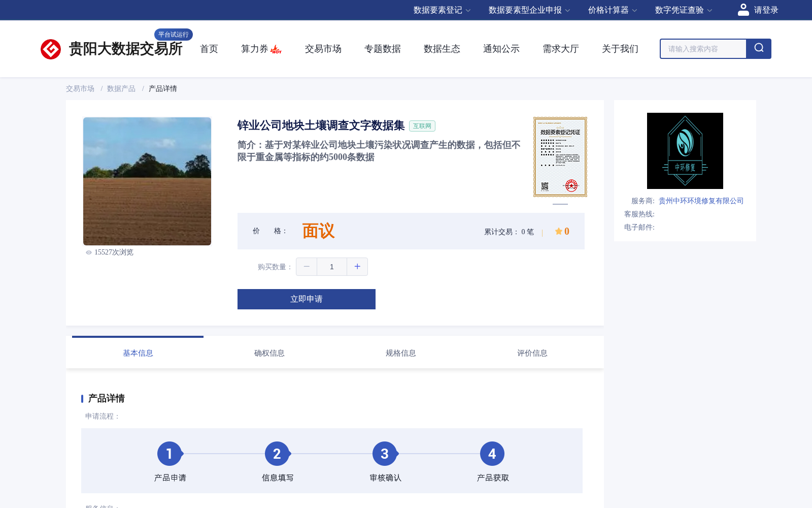Decrease purchase quantity with minus button
Image resolution: width=812 pixels, height=508 pixels.
click(x=307, y=267)
